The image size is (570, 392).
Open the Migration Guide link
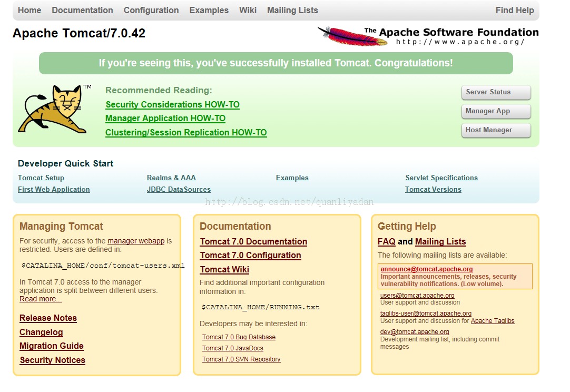52,346
